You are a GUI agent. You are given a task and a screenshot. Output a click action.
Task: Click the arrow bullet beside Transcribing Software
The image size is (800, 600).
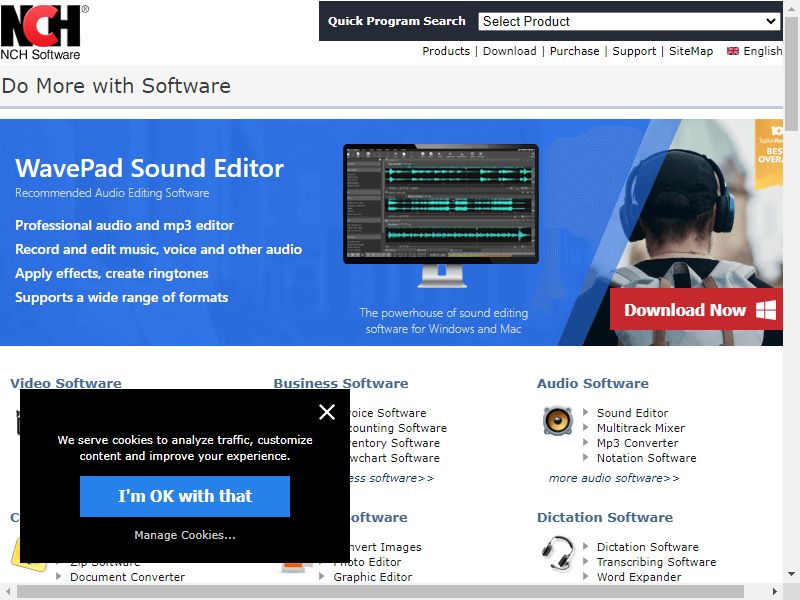coord(585,561)
